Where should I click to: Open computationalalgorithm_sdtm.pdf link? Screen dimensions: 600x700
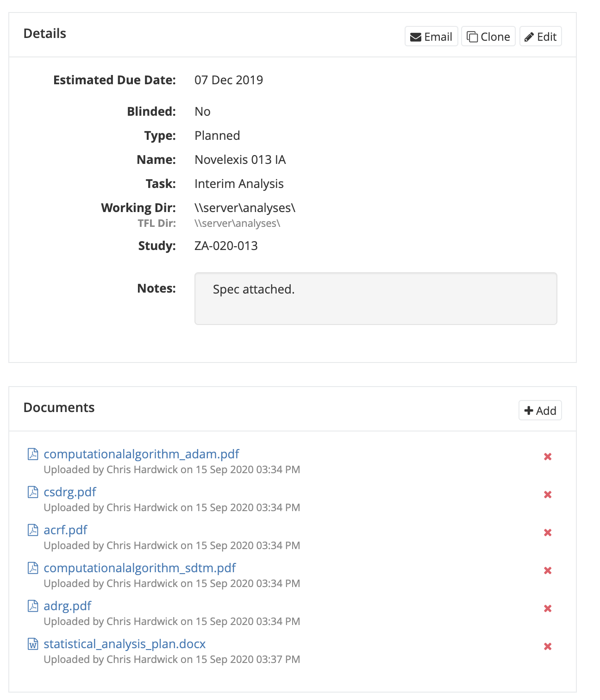140,568
